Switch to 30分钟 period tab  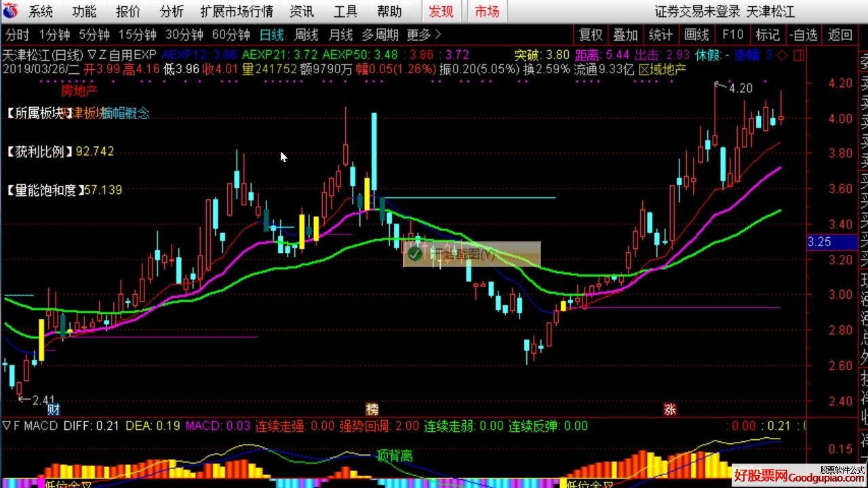pos(184,35)
